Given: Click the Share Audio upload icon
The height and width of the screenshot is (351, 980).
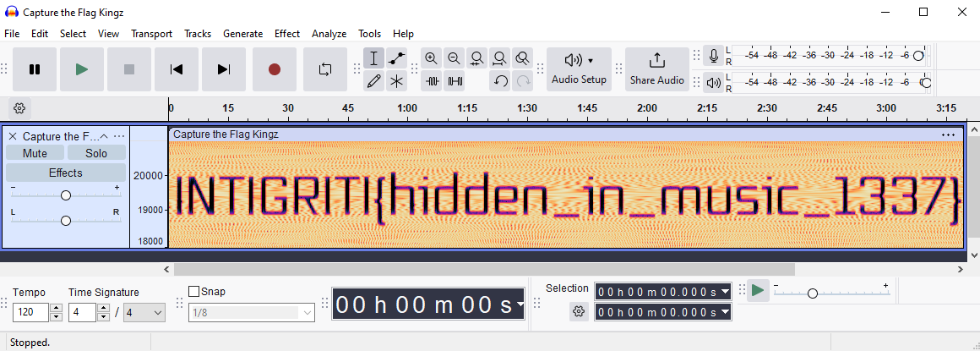Looking at the screenshot, I should (656, 61).
